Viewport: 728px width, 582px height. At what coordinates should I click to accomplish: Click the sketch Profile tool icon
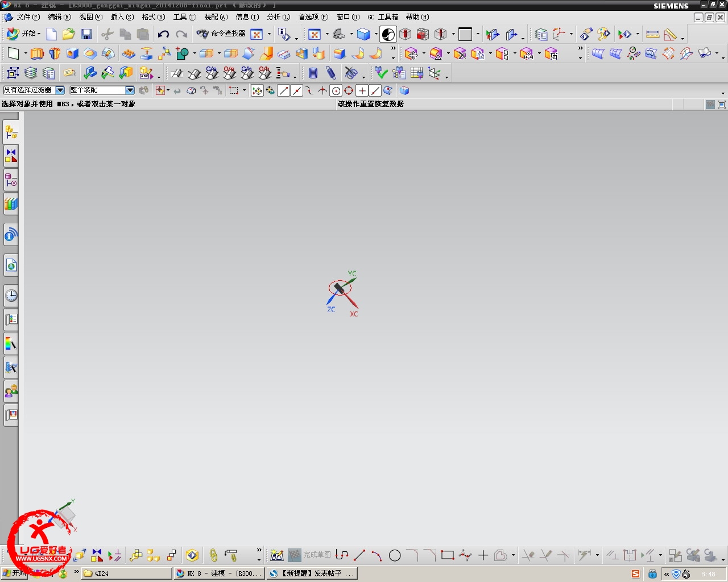tap(342, 555)
